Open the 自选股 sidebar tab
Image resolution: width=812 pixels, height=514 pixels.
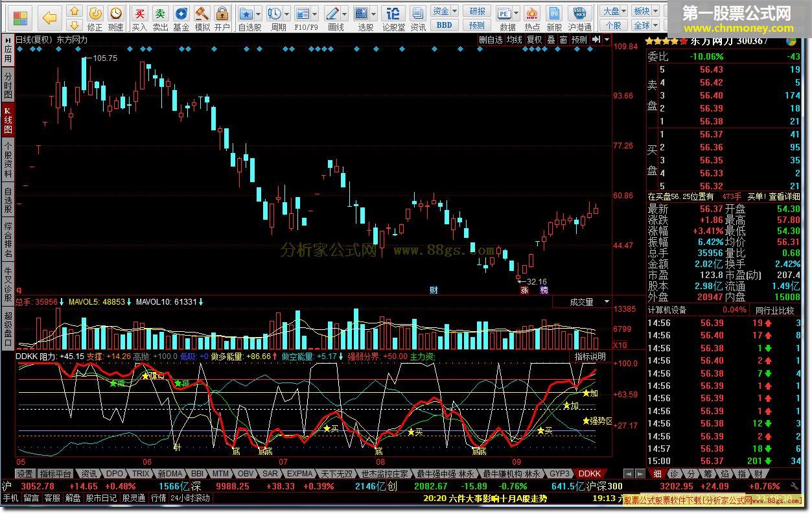click(x=8, y=200)
